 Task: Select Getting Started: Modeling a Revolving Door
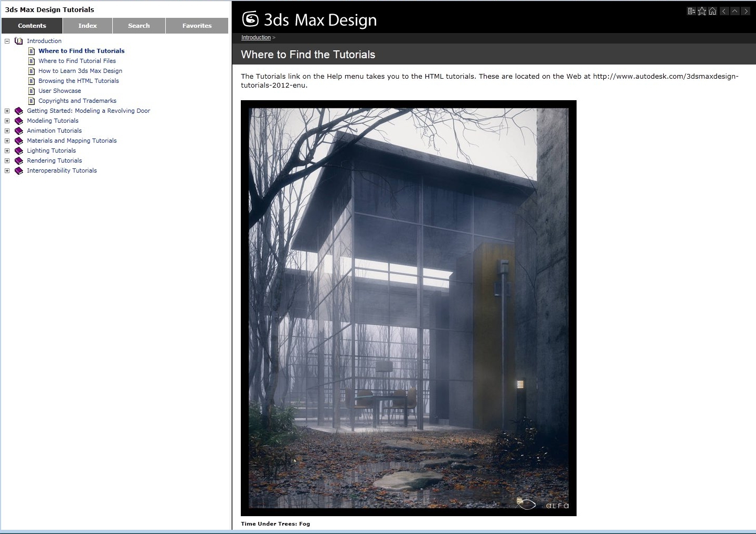coord(89,111)
